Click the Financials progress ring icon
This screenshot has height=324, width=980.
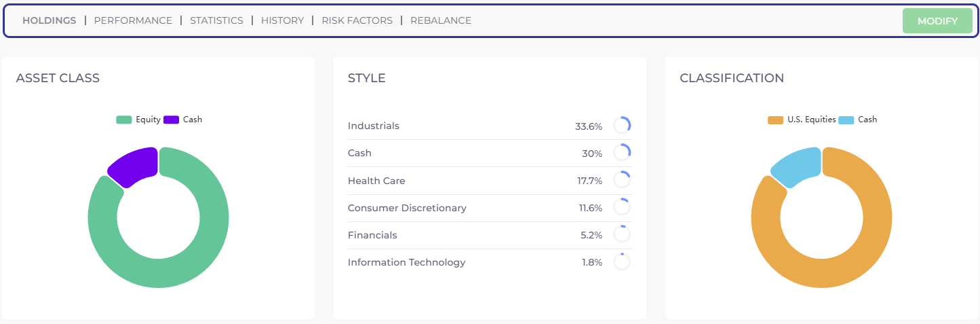[x=622, y=234]
